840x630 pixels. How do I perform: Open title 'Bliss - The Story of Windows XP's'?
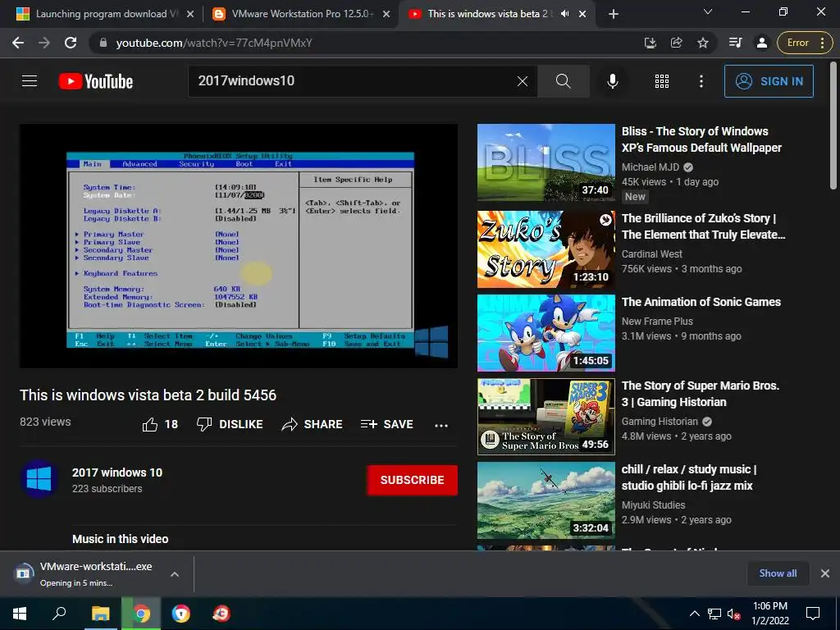(701, 139)
